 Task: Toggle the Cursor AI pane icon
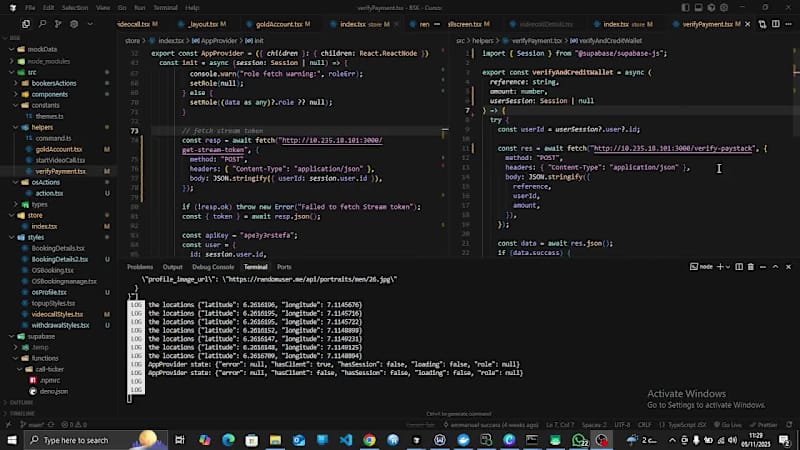point(711,8)
